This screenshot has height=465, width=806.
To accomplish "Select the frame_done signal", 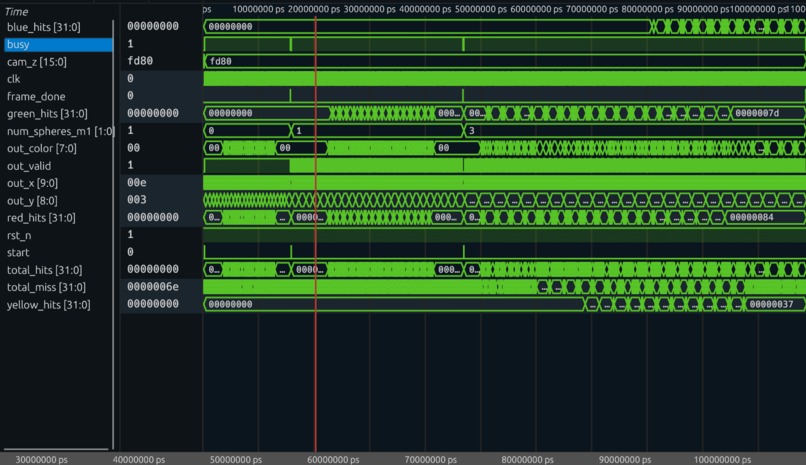I will 36,97.
